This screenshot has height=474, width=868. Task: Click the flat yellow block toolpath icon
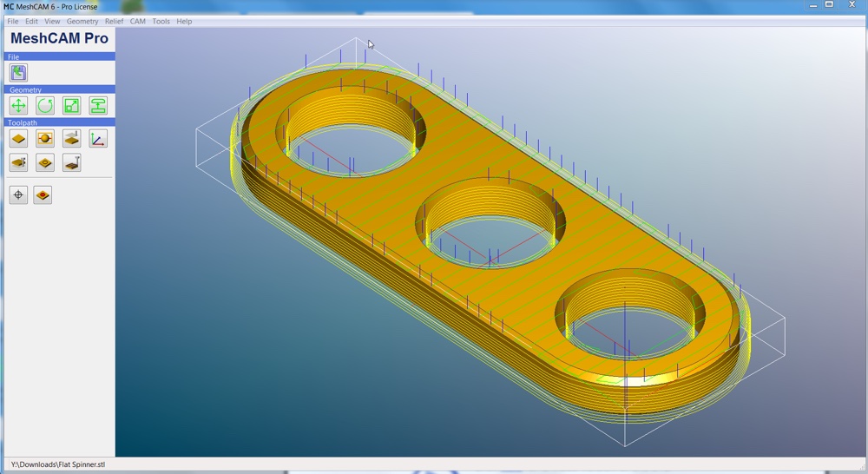(18, 139)
